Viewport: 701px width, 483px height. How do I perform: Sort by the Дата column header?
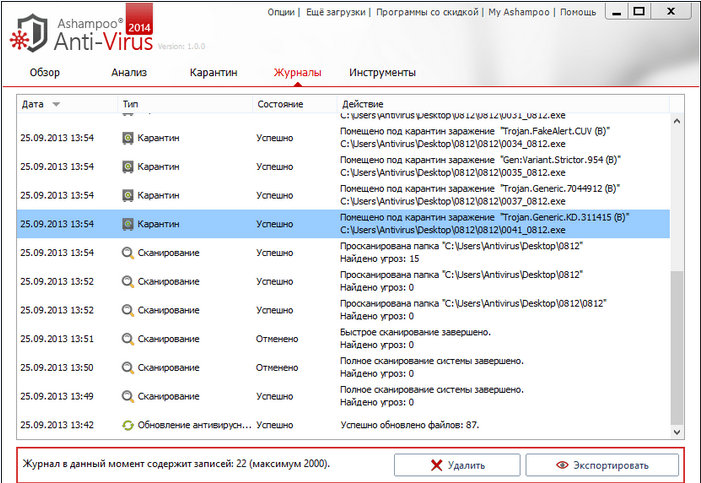coord(68,104)
